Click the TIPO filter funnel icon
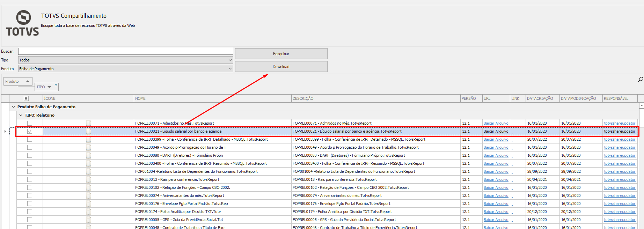 click(56, 85)
